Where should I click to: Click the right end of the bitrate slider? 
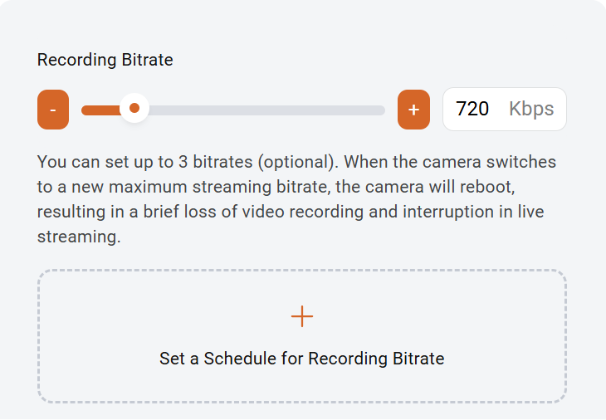[381, 110]
